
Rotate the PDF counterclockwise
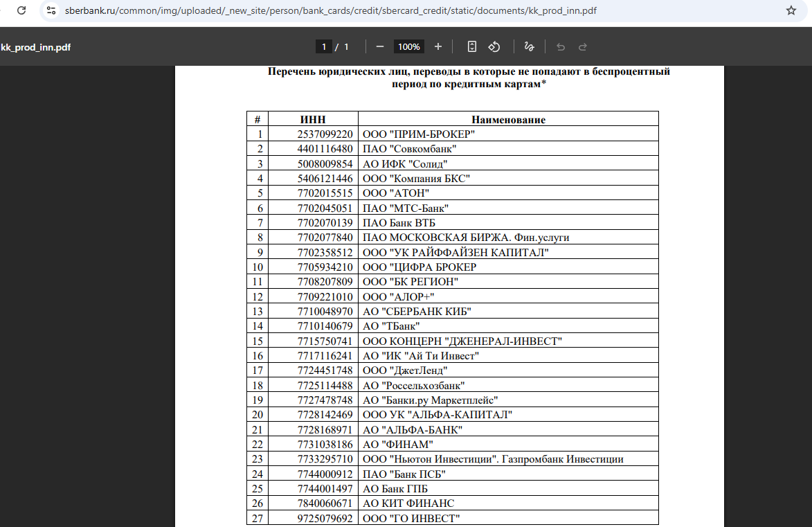click(494, 47)
